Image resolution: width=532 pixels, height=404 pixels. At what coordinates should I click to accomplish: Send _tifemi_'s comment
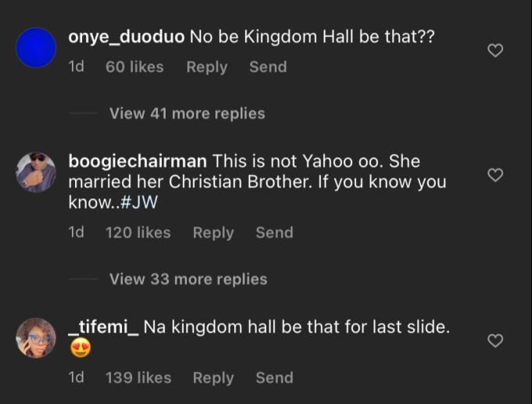274,377
